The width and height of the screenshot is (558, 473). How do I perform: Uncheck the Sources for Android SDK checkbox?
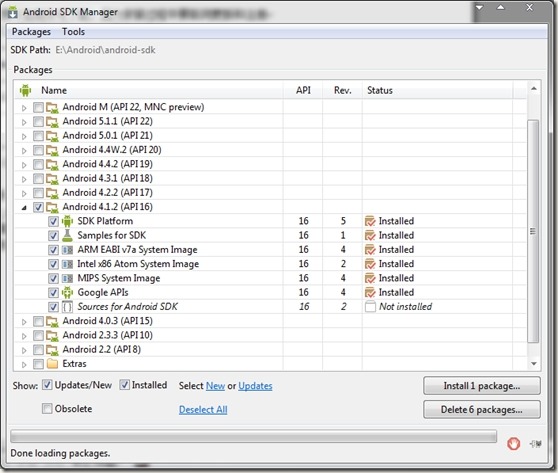tap(53, 307)
